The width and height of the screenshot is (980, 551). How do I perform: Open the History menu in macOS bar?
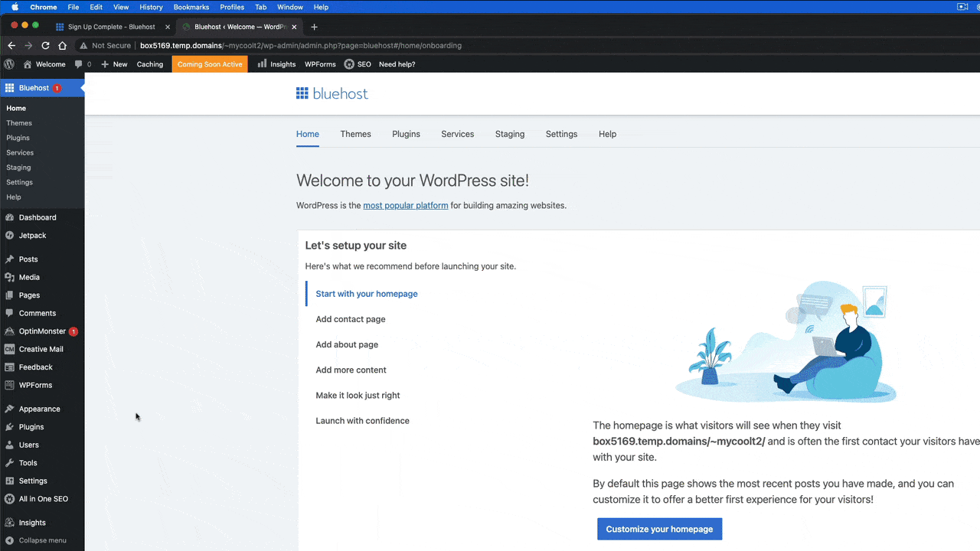click(x=151, y=7)
